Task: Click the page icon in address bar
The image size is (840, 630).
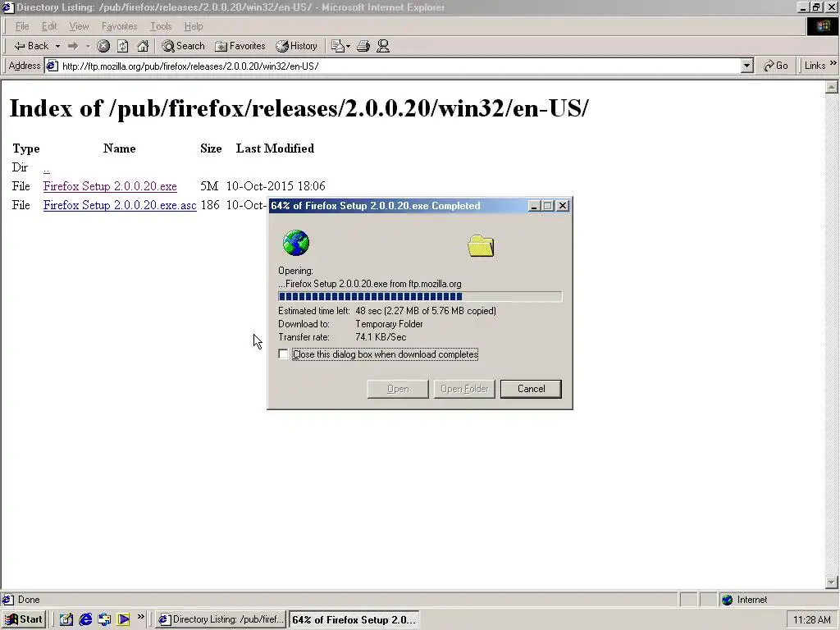Action: pyautogui.click(x=52, y=66)
